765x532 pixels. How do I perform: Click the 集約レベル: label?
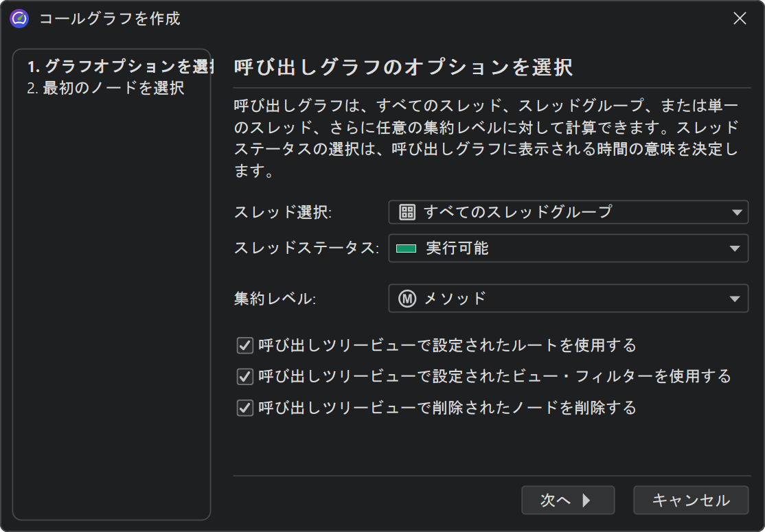pyautogui.click(x=275, y=299)
